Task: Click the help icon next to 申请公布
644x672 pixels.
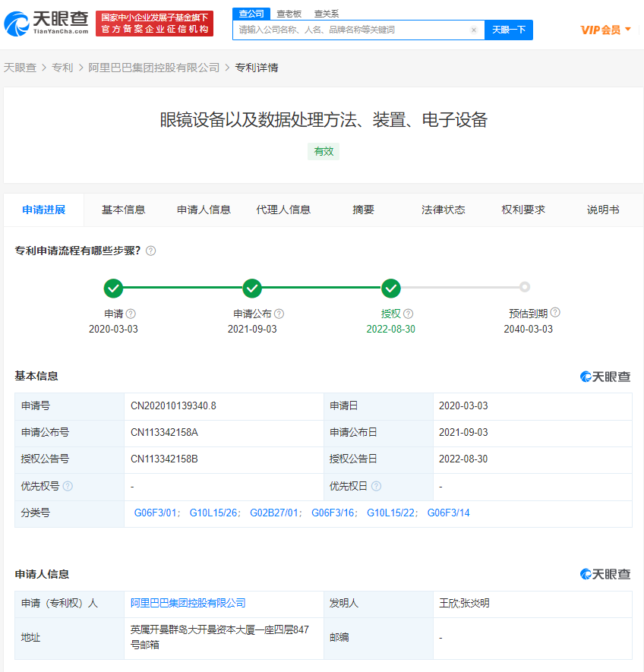Action: click(279, 314)
